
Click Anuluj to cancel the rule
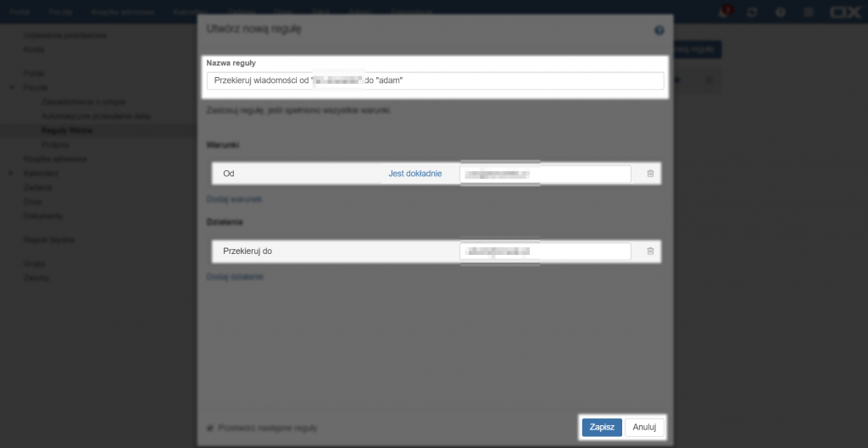click(x=645, y=428)
